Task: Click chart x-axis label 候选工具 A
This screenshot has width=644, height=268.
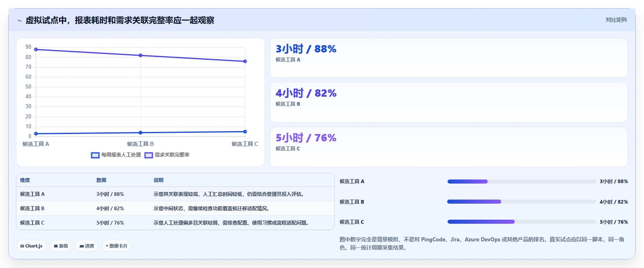Action: (x=36, y=144)
